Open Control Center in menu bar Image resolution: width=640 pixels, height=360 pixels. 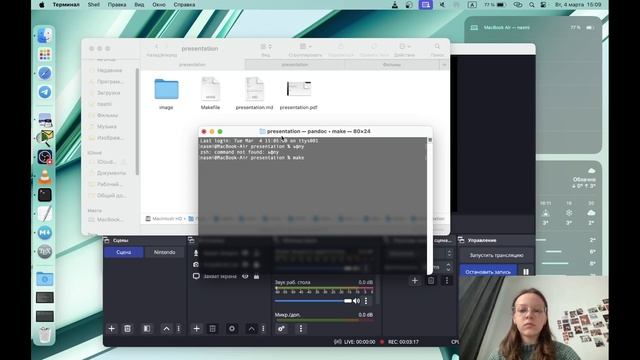coord(543,4)
